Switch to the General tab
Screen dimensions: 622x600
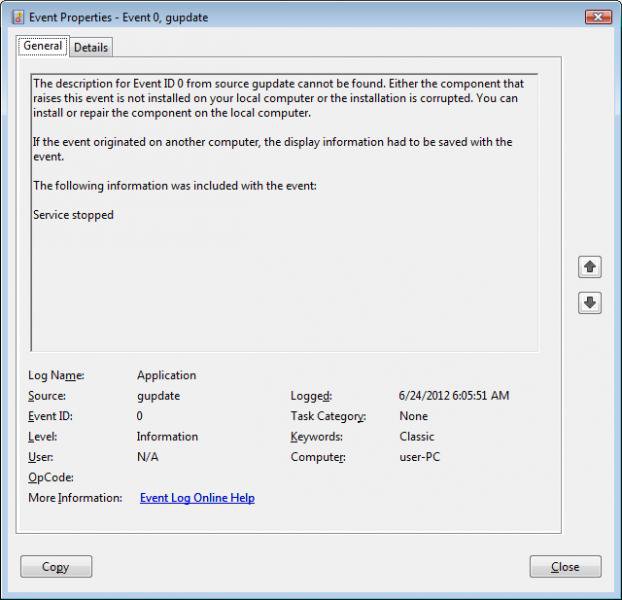click(x=43, y=46)
